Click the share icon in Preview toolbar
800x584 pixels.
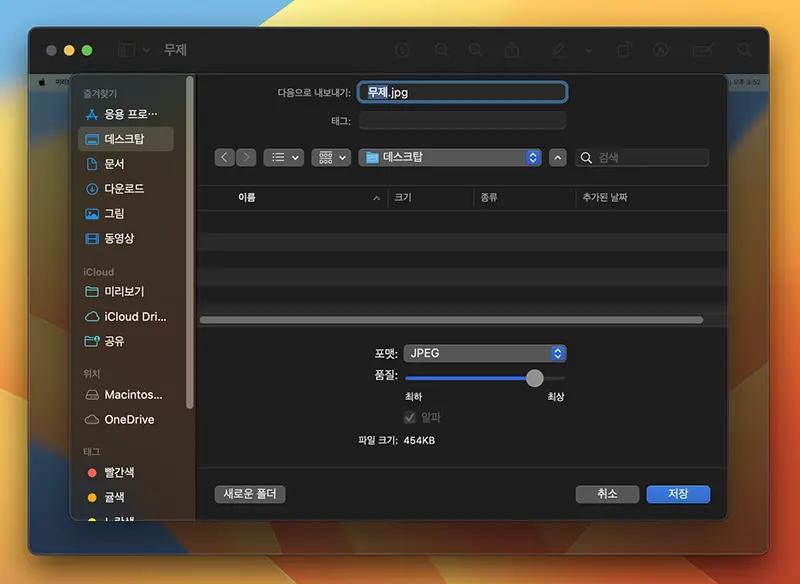click(512, 50)
